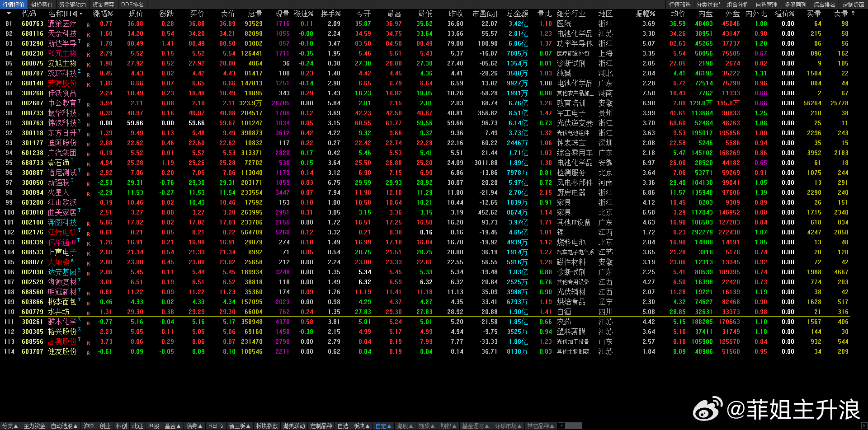Expand the 分类 menu in bottom bar

pos(10,426)
